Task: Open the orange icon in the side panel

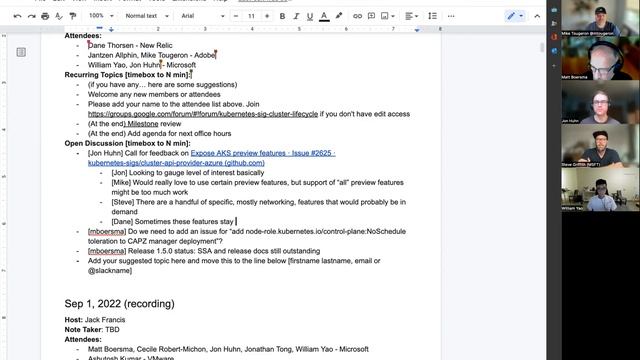Action: click(x=554, y=37)
